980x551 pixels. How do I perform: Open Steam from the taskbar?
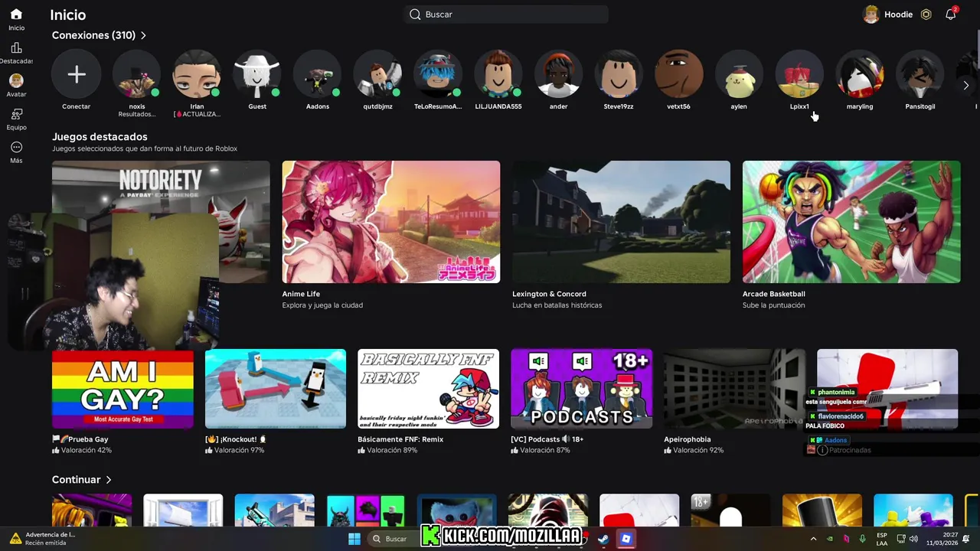point(603,539)
